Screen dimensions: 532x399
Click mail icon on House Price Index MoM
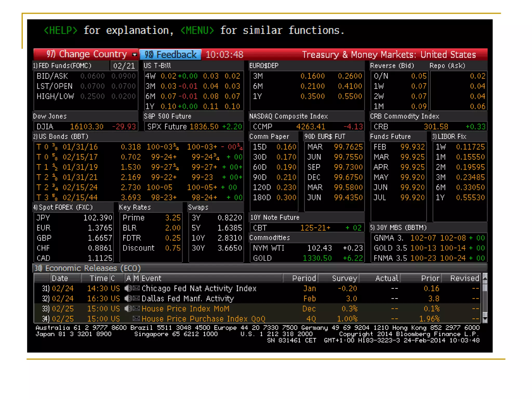(136, 309)
